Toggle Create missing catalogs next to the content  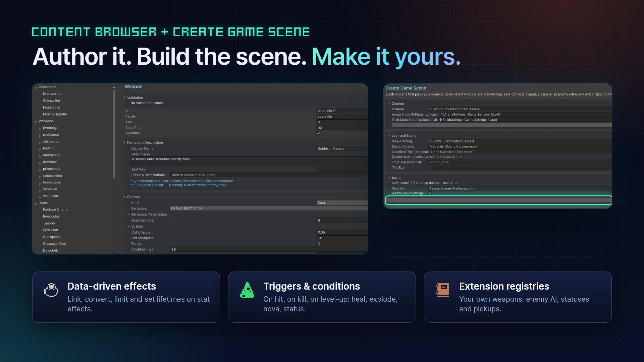(461, 157)
